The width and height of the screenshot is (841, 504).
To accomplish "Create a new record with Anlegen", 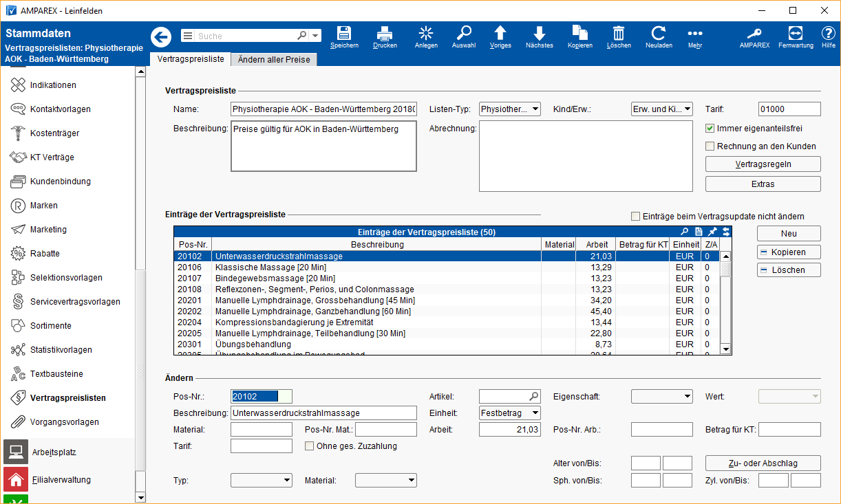I will 426,37.
